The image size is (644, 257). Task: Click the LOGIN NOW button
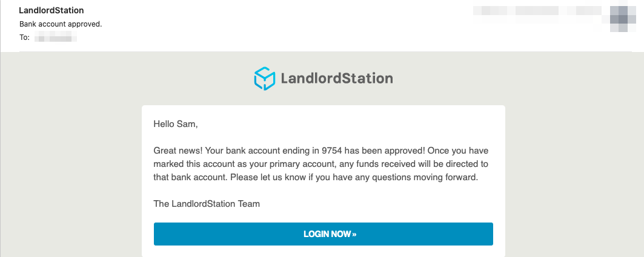[x=324, y=234]
